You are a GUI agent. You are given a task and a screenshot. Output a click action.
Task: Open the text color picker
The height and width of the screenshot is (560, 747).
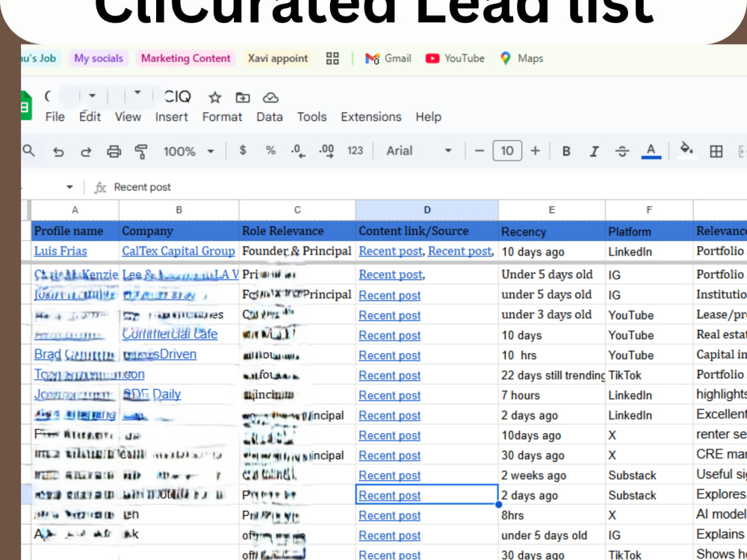(651, 152)
